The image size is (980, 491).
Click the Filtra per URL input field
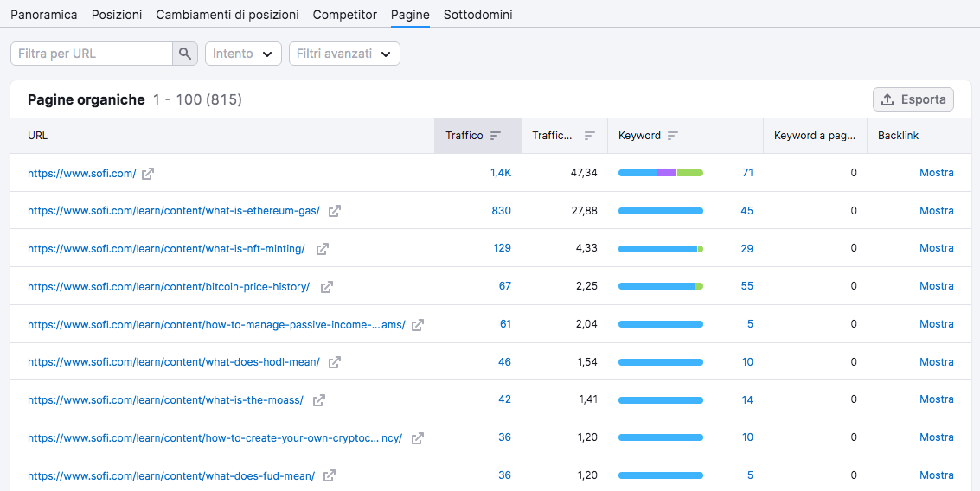[92, 54]
